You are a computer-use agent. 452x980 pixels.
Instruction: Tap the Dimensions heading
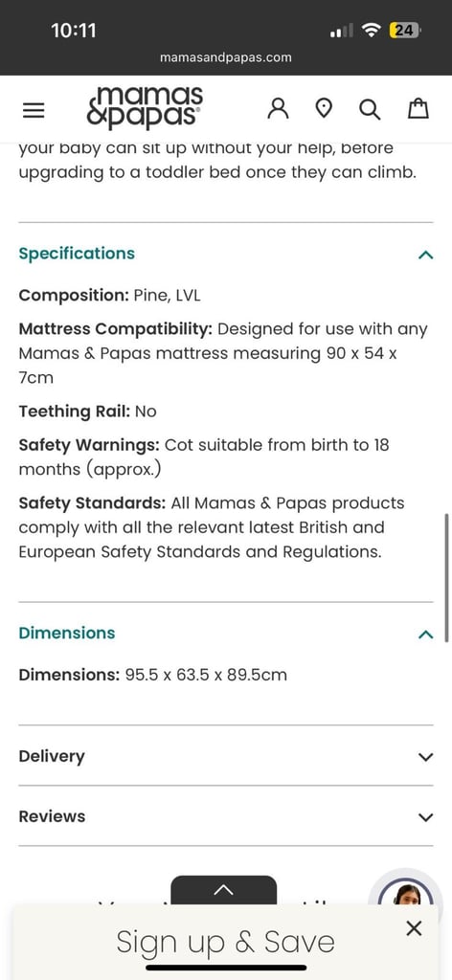[67, 633]
